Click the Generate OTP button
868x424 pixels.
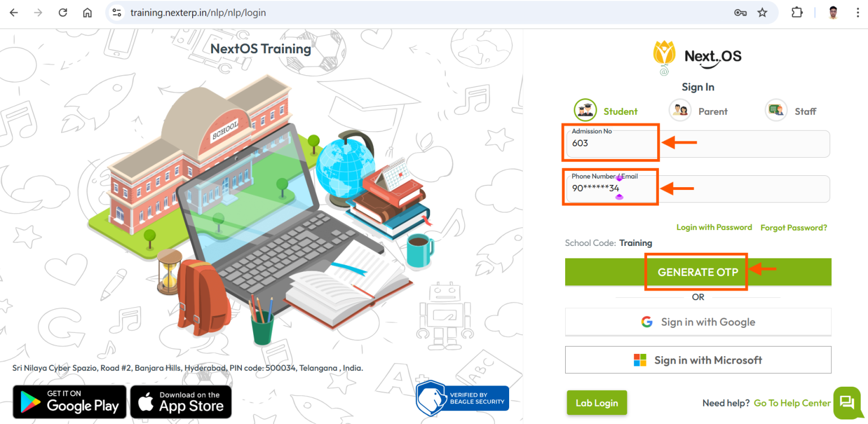coord(696,272)
